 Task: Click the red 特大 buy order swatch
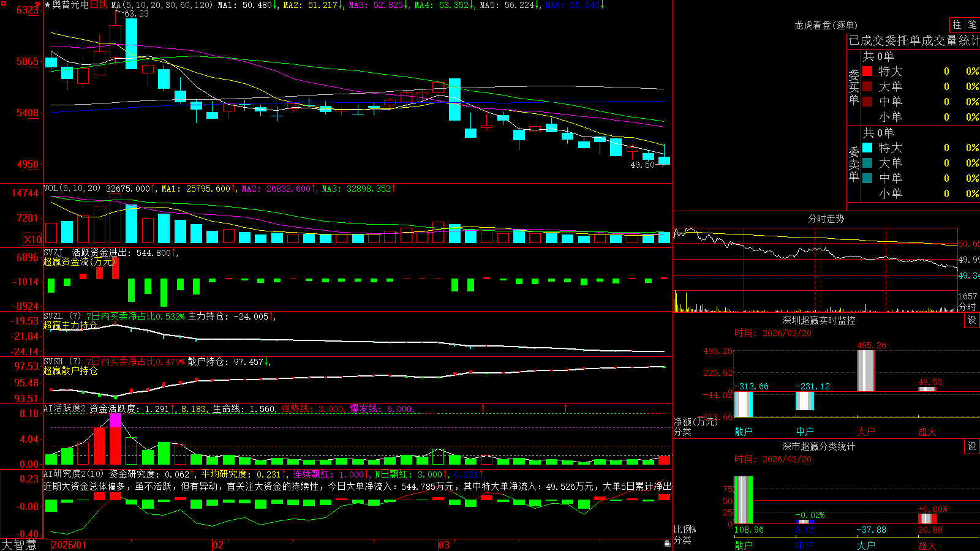click(867, 71)
